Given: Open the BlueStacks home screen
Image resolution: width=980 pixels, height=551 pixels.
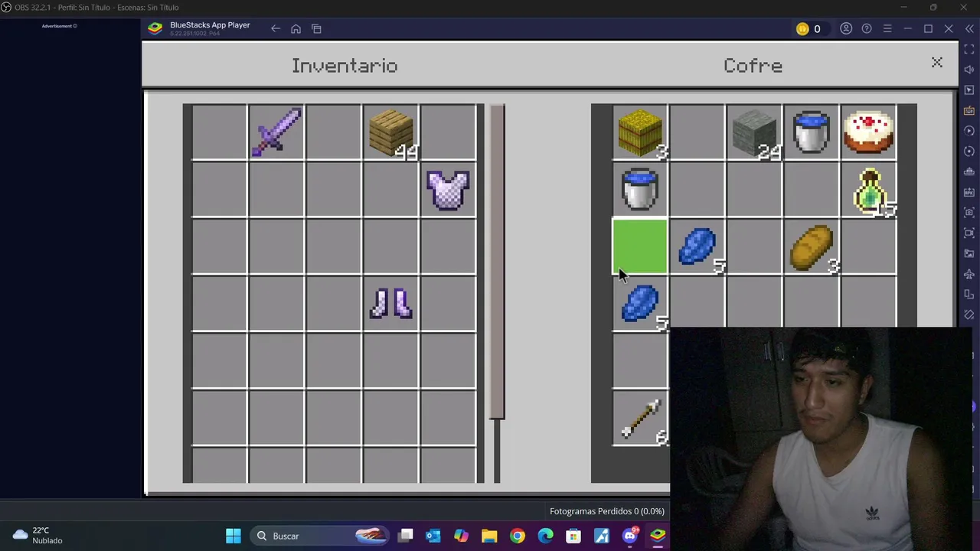Looking at the screenshot, I should coord(296,29).
